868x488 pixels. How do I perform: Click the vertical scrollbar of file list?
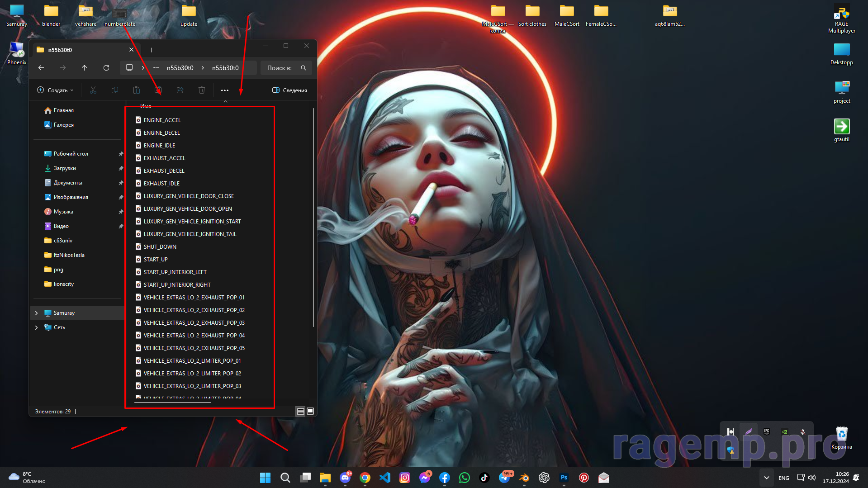(313, 217)
